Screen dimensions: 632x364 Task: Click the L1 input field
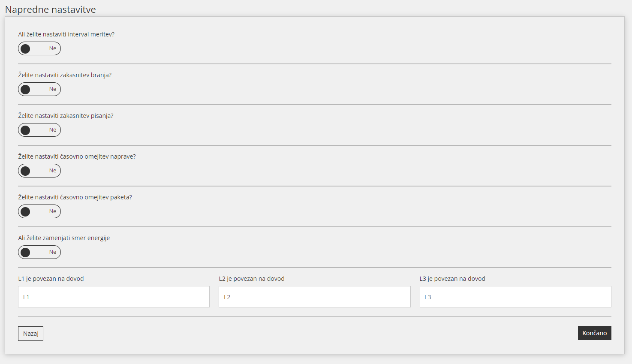coord(114,297)
